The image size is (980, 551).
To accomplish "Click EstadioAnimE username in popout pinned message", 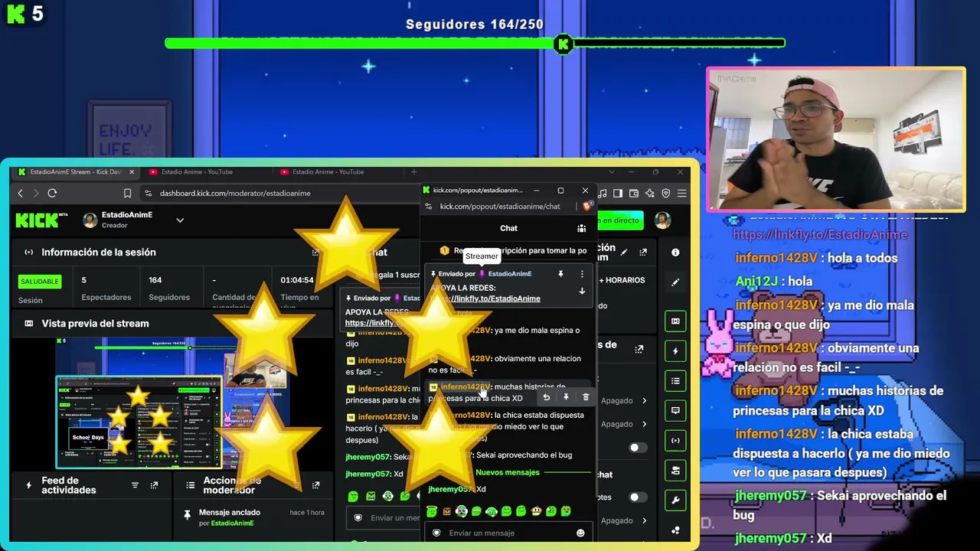I will (x=510, y=274).
